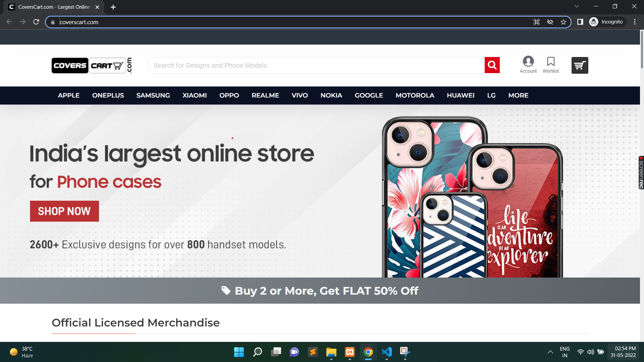Image resolution: width=644 pixels, height=362 pixels.
Task: Open the chat app on taskbar
Action: pos(294,352)
